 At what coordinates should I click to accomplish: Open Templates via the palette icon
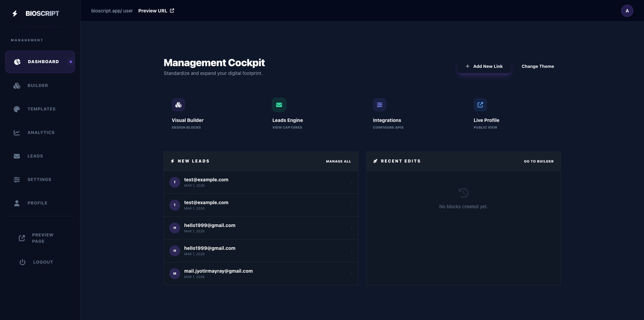pos(17,109)
